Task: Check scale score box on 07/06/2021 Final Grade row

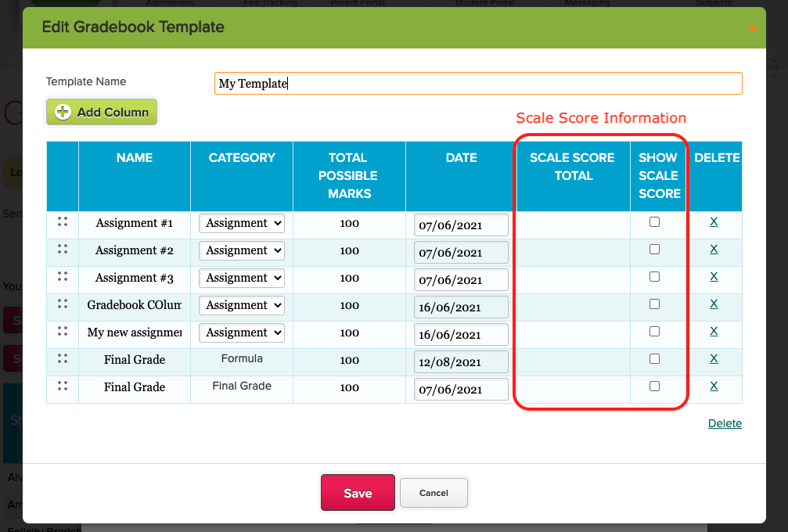Action: click(654, 386)
